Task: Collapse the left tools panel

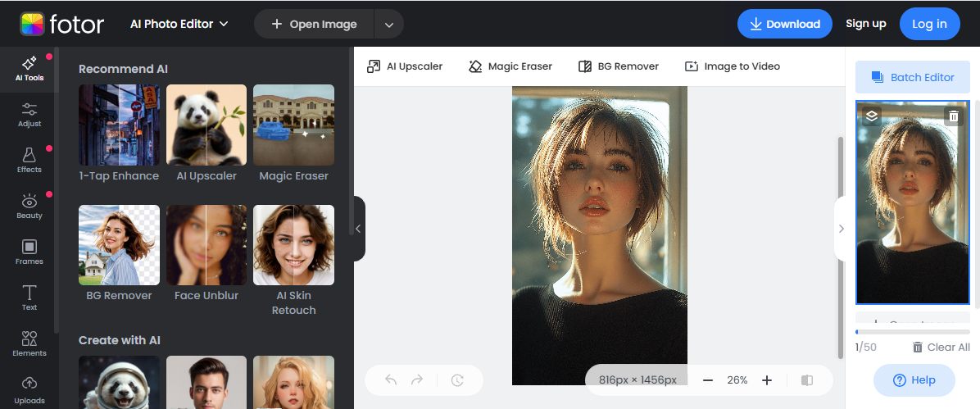Action: [x=358, y=229]
